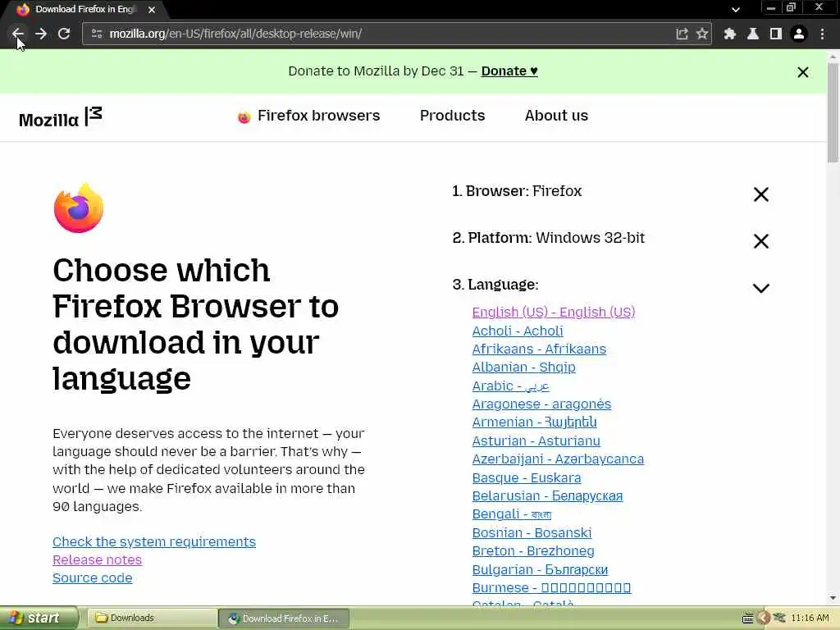The width and height of the screenshot is (840, 630).
Task: Dismiss the donation banner
Action: 802,72
